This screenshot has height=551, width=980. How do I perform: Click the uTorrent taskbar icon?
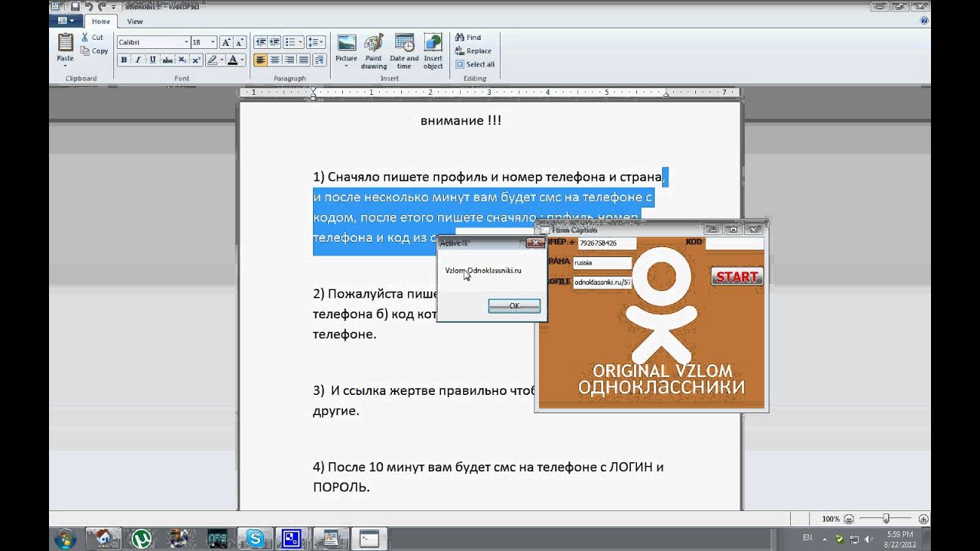[x=141, y=539]
